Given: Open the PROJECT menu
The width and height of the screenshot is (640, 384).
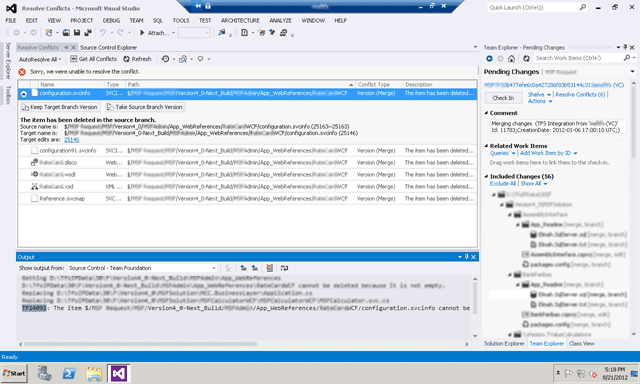Looking at the screenshot, I should 82,20.
